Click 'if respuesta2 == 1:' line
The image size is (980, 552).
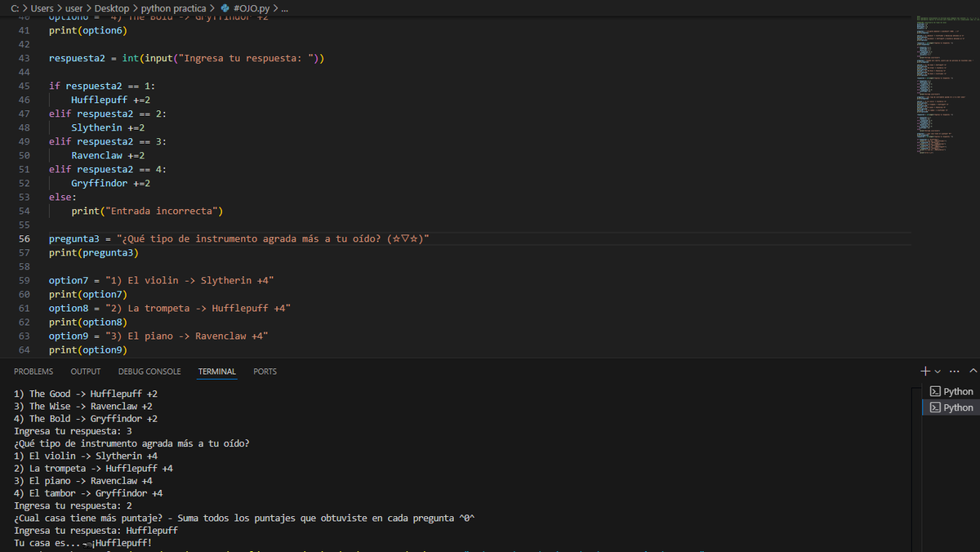[x=102, y=86]
